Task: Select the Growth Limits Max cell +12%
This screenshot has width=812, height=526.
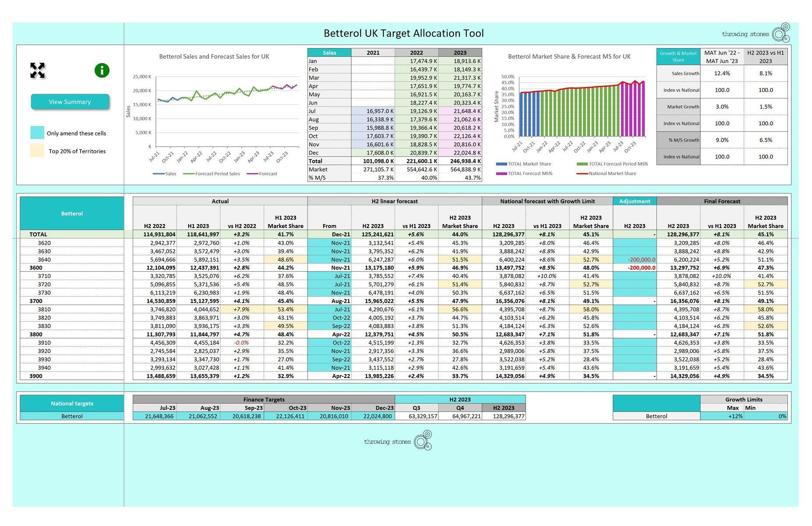Action: (x=722, y=416)
